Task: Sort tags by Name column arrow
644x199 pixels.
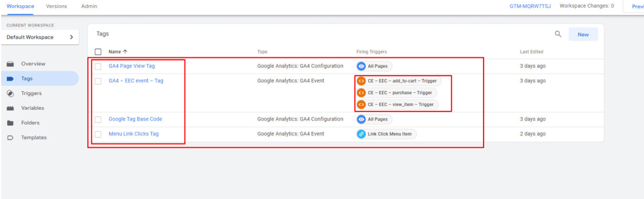Action: click(125, 52)
